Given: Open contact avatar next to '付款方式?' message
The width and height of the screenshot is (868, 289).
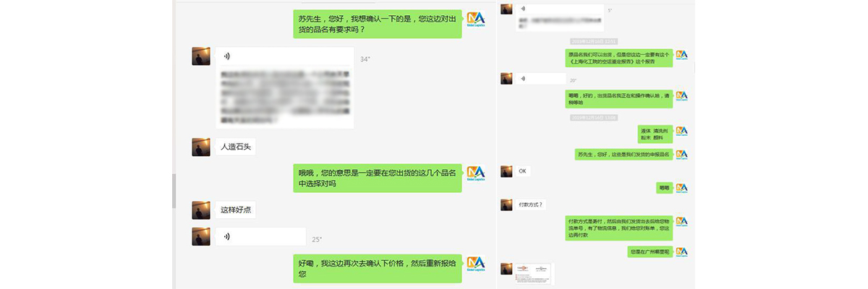Looking at the screenshot, I should click(506, 204).
